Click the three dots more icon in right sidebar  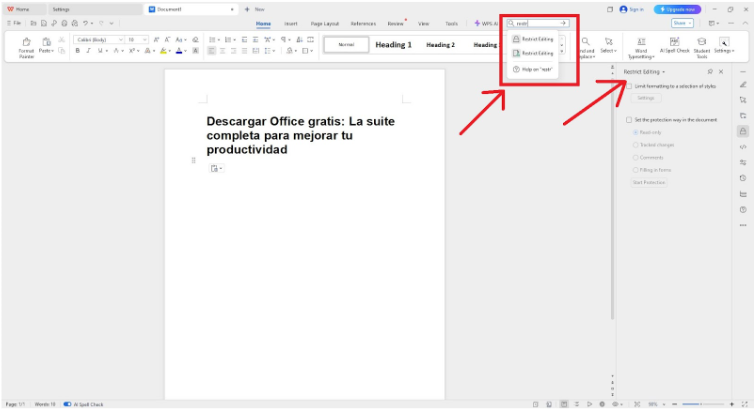pyautogui.click(x=743, y=225)
